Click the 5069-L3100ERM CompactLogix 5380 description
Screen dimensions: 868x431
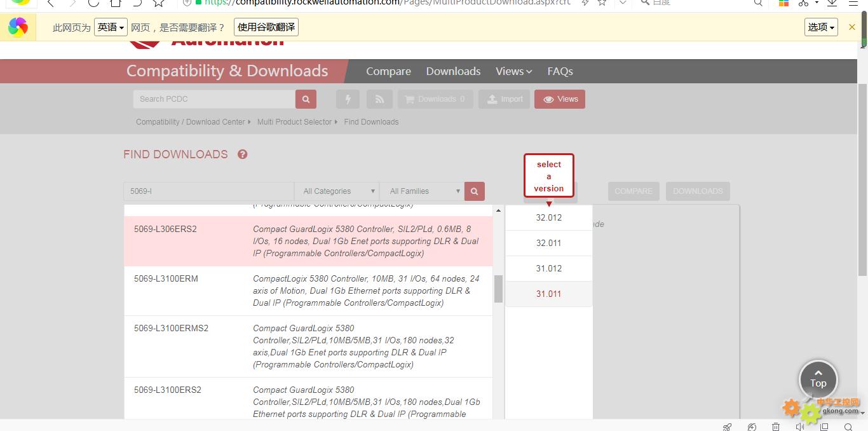pyautogui.click(x=366, y=291)
